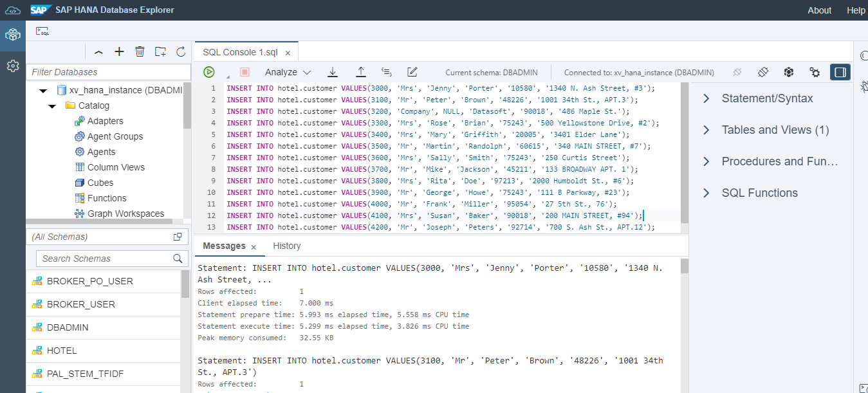Click the SQL editor vertical scrollbar

click(x=685, y=153)
